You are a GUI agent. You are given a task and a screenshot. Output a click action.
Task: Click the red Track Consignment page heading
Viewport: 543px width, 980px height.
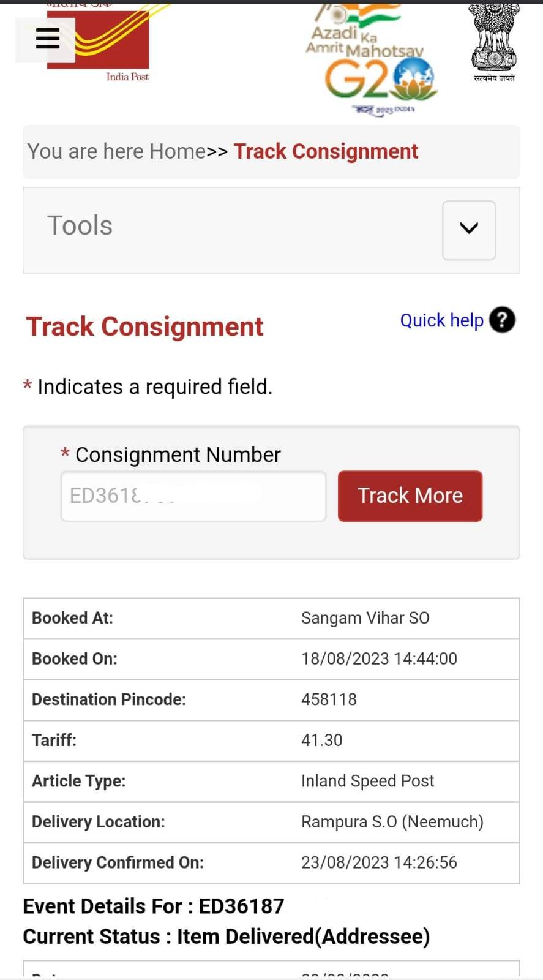tap(144, 326)
